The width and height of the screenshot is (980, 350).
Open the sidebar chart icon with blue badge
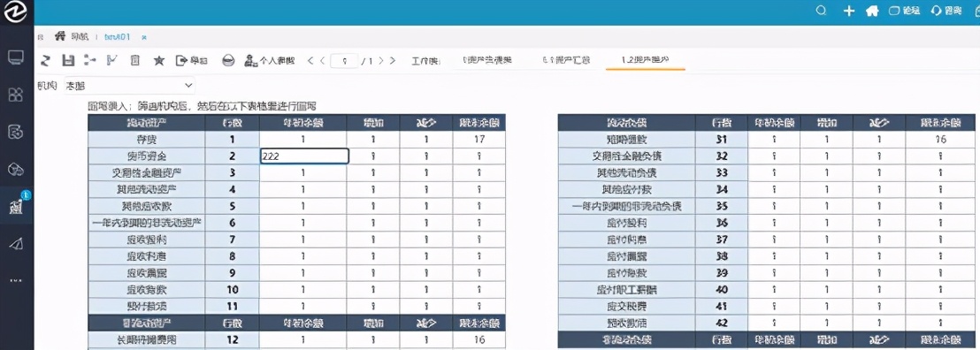tap(16, 207)
